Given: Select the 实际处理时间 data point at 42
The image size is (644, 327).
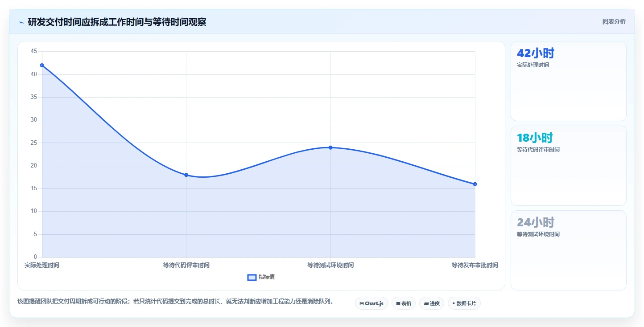Looking at the screenshot, I should 42,65.
